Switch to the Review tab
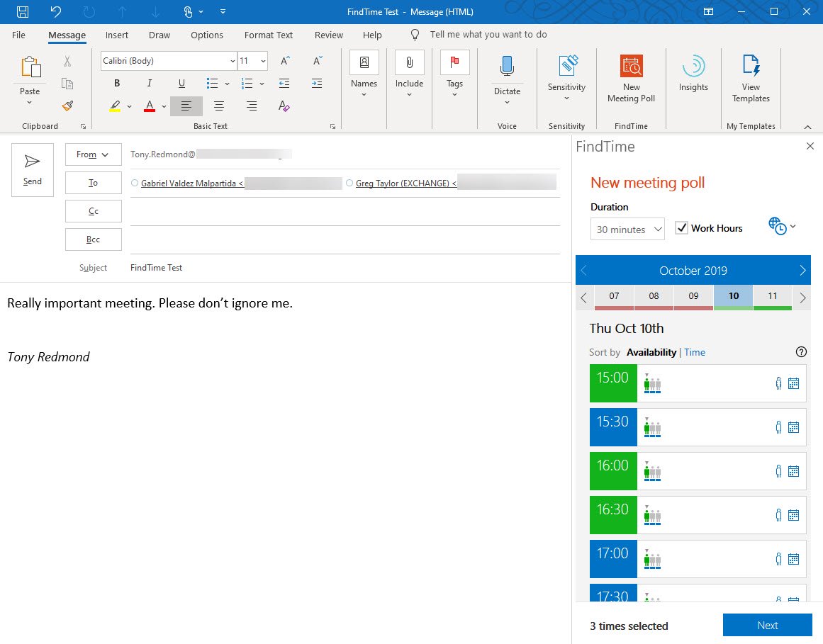This screenshot has width=823, height=644. [329, 35]
